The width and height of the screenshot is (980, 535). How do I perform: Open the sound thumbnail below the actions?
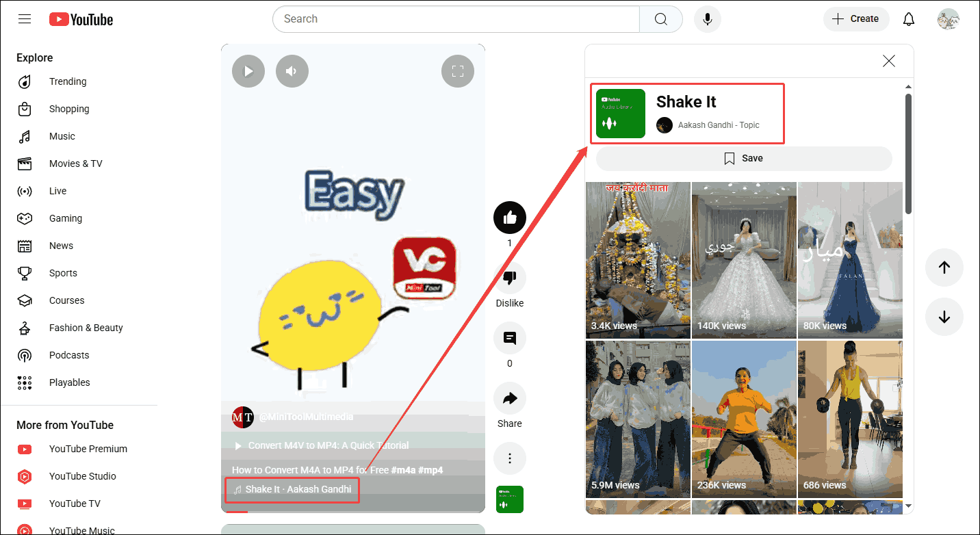(x=510, y=499)
